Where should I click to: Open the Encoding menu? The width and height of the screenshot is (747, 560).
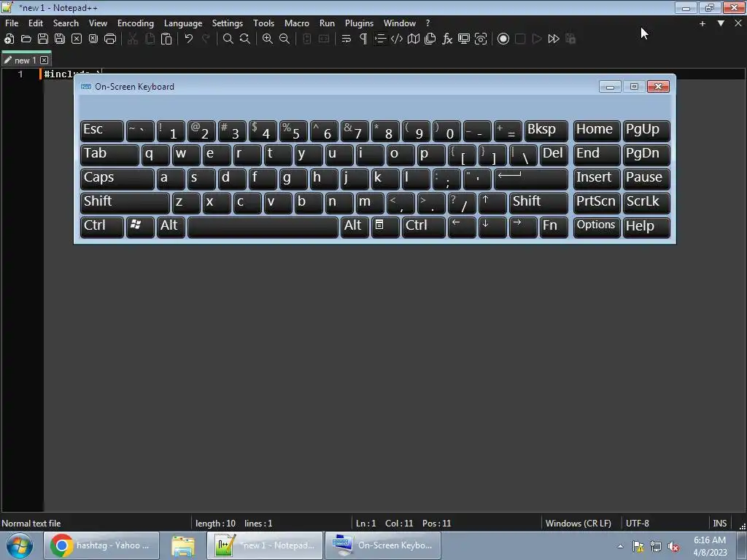[x=136, y=23]
